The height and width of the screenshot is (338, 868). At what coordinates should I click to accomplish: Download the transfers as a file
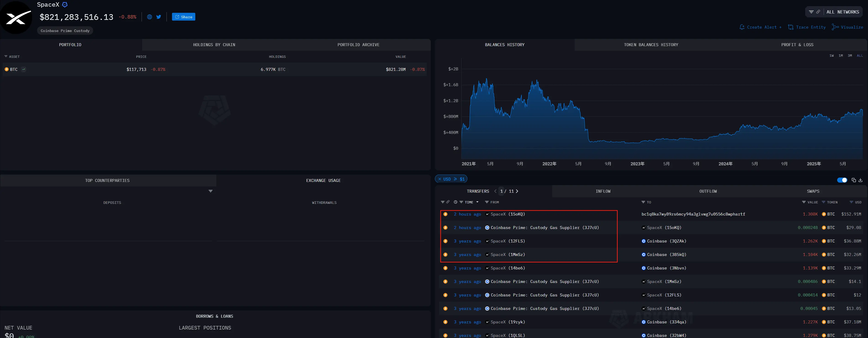click(x=861, y=180)
